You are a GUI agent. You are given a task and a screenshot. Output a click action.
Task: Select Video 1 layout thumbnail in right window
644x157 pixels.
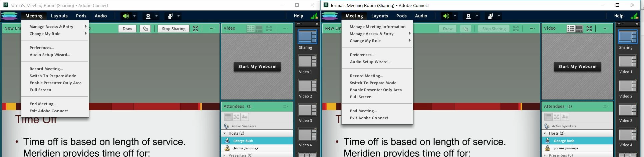point(627,61)
